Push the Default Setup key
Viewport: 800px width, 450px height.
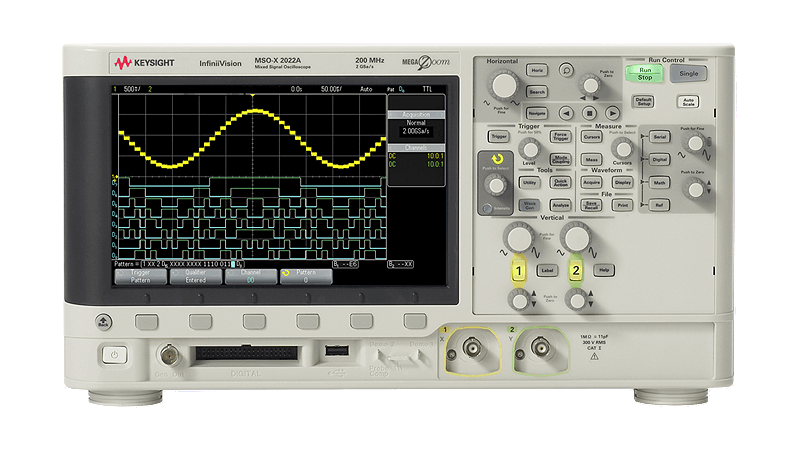click(643, 101)
